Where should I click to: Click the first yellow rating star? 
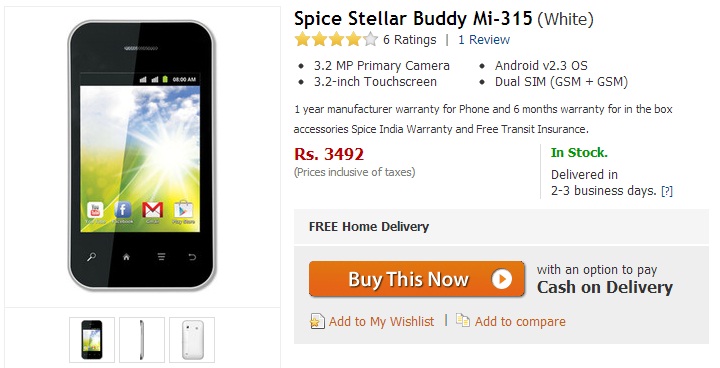click(302, 40)
